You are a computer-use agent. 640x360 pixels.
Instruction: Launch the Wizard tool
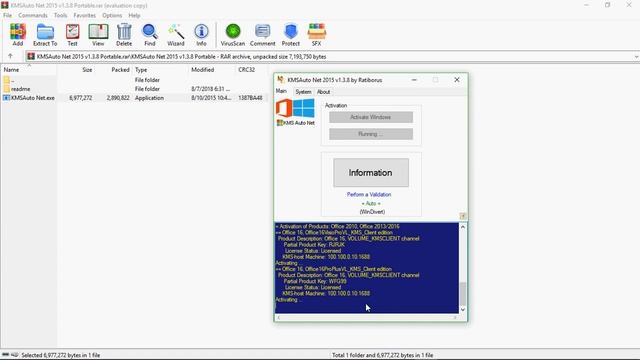tap(176, 34)
